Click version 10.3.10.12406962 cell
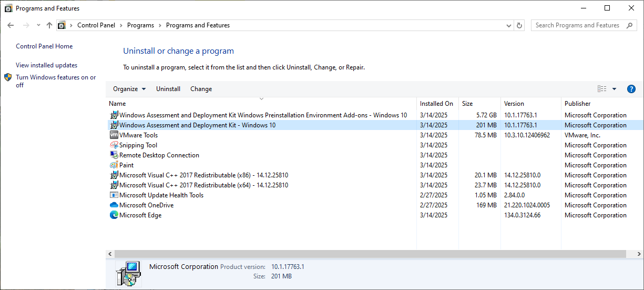The image size is (644, 290). (x=527, y=135)
